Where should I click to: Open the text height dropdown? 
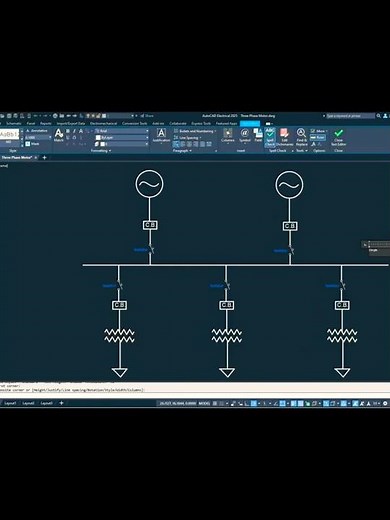(x=38, y=137)
